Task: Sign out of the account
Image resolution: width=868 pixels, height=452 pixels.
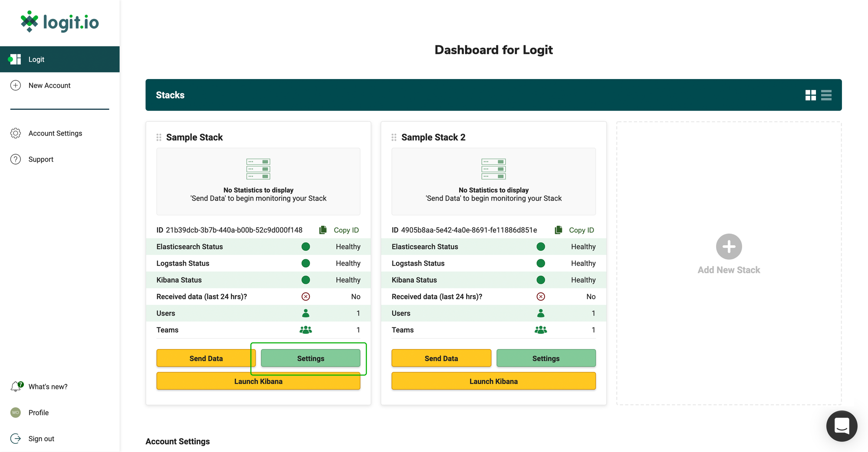Action: click(x=41, y=439)
